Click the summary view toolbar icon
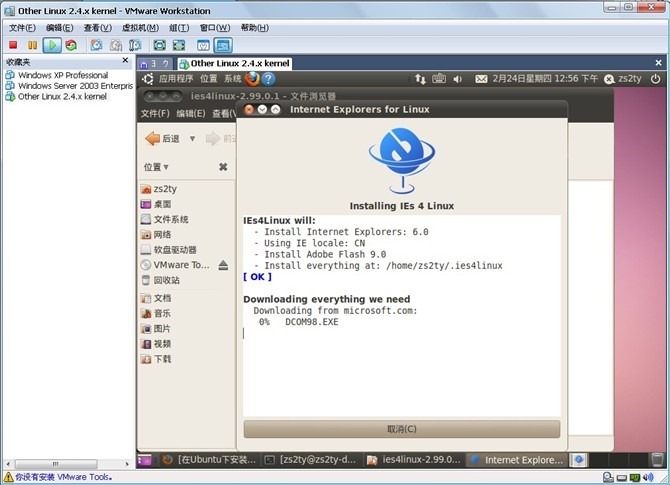The height and width of the screenshot is (485, 670). (x=203, y=45)
